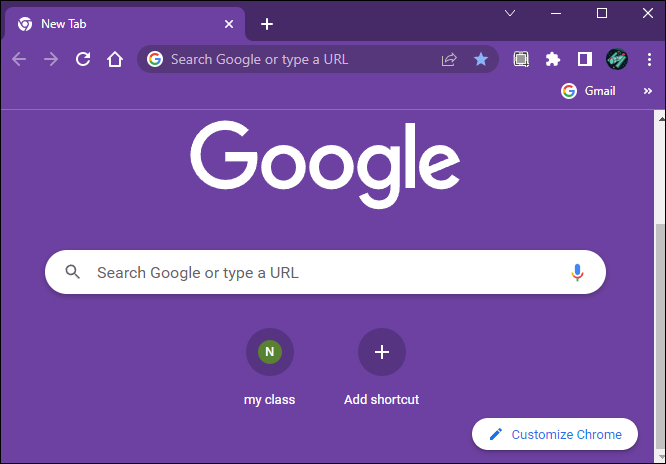Click the Add shortcut tile

[381, 367]
